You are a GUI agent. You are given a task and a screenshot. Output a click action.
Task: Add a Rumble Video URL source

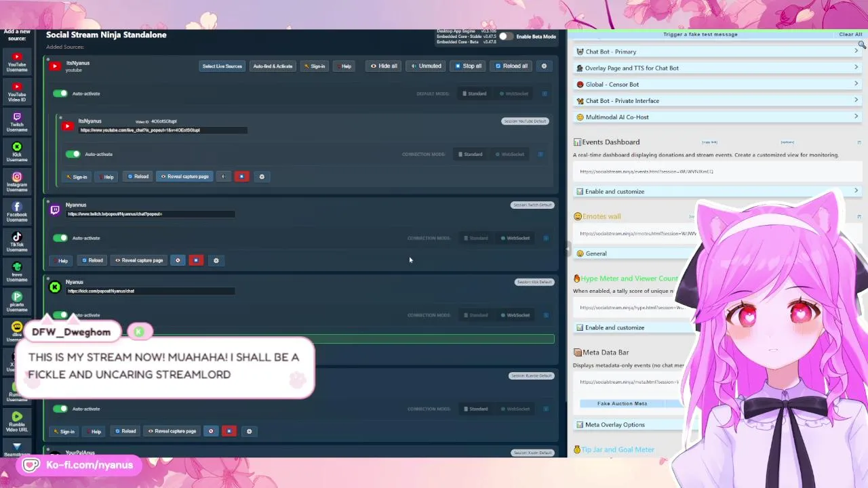(17, 422)
